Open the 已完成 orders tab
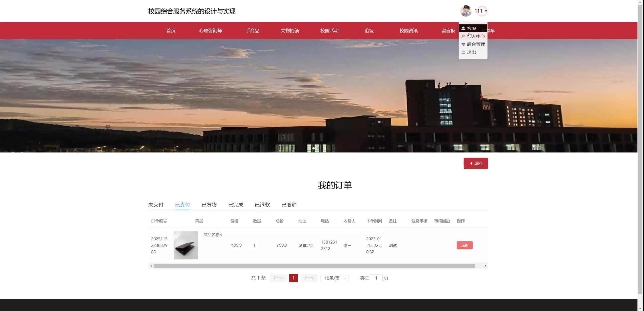The image size is (644, 311). [x=236, y=205]
